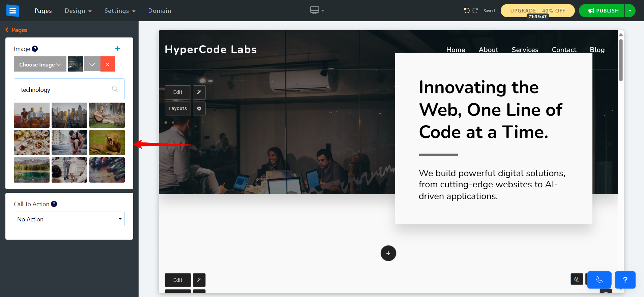This screenshot has width=644, height=297.
Task: Click the Upgrade 40% off button
Action: point(537,10)
